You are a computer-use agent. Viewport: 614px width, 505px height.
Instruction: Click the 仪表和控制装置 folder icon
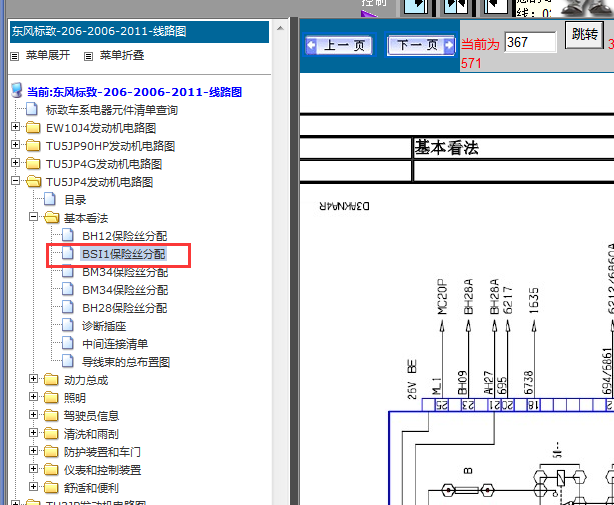[x=51, y=469]
